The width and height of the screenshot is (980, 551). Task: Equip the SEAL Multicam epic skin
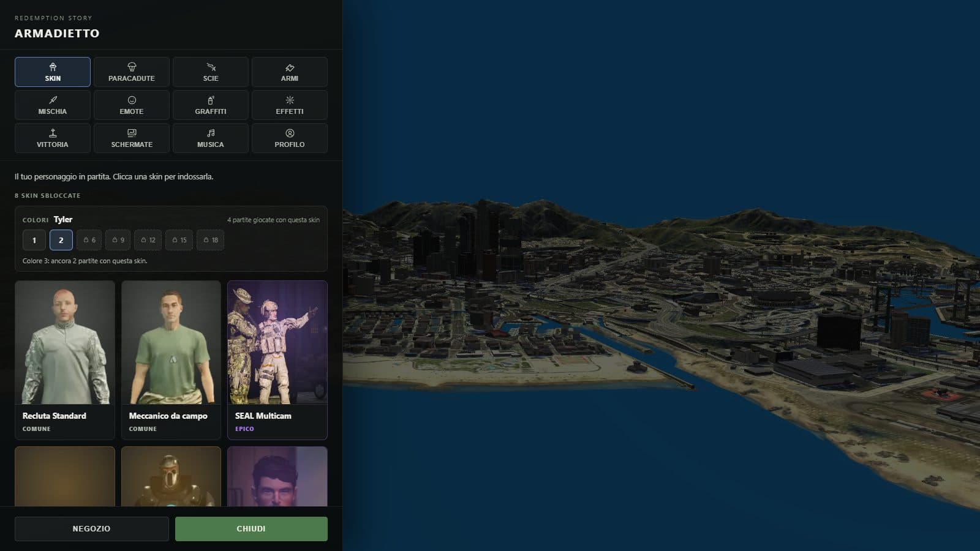click(277, 360)
